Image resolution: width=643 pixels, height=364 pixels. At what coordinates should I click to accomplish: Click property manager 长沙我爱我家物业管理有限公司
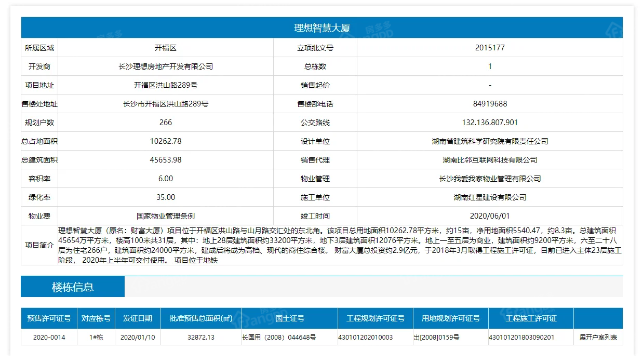pos(490,179)
